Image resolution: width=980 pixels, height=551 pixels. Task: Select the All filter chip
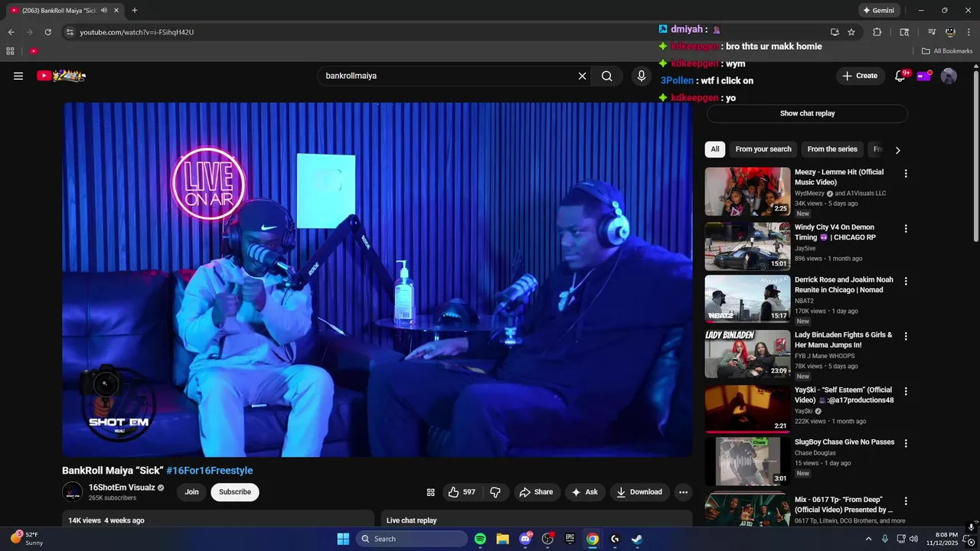pyautogui.click(x=715, y=149)
